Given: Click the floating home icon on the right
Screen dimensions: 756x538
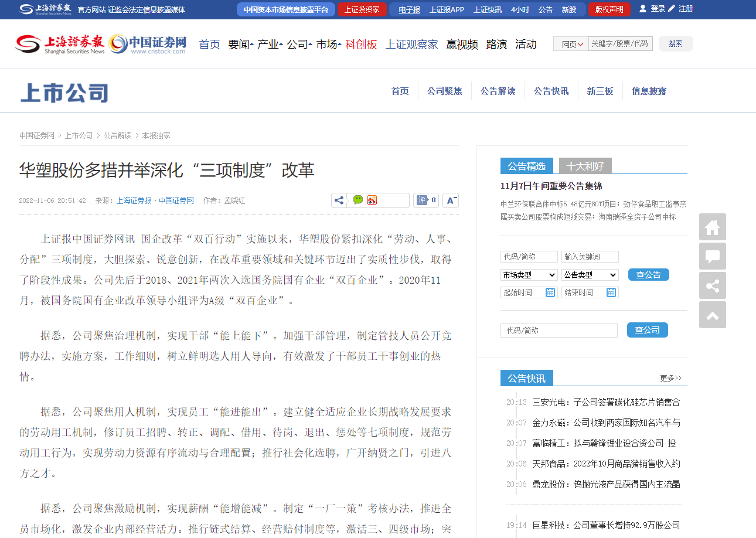Looking at the screenshot, I should coord(712,227).
